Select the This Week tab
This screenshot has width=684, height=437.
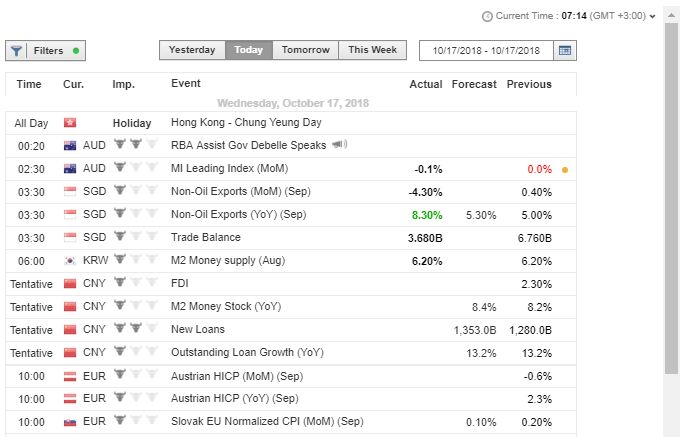(x=372, y=50)
